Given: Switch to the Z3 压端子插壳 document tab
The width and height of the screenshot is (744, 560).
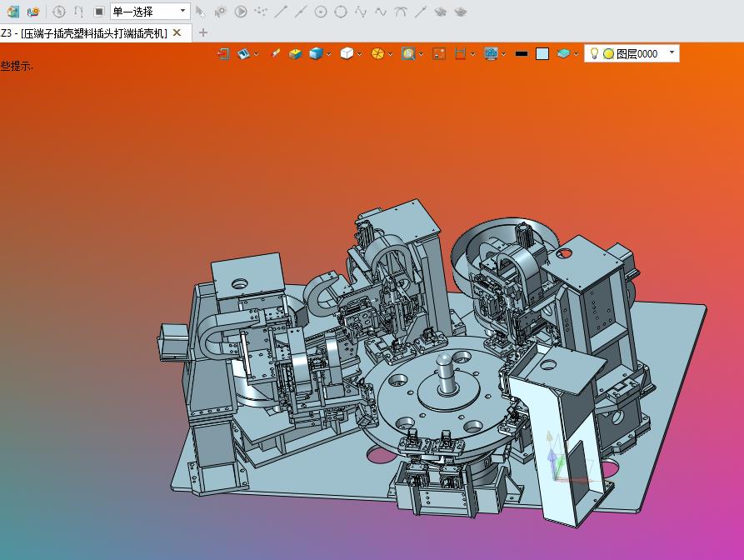Looking at the screenshot, I should pyautogui.click(x=84, y=33).
